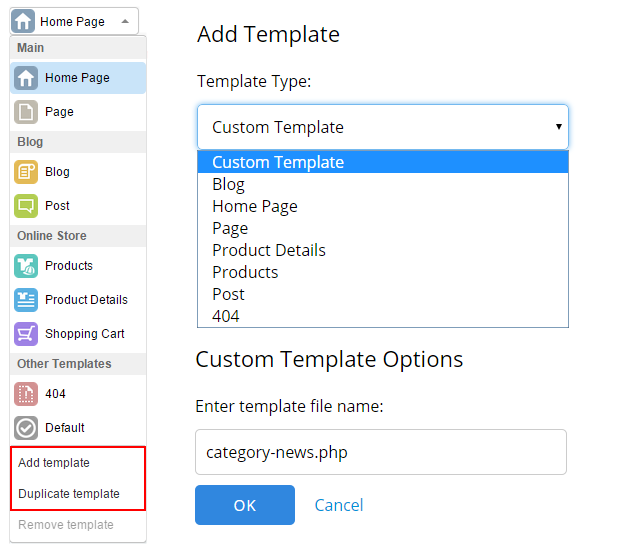Image resolution: width=637 pixels, height=549 pixels.
Task: Select the Default template checkmark icon
Action: (x=27, y=428)
